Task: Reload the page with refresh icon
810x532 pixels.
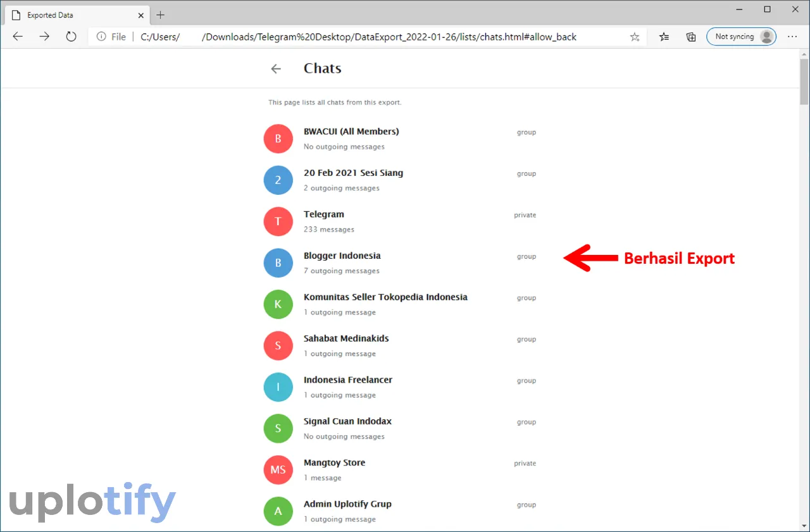Action: pos(71,37)
